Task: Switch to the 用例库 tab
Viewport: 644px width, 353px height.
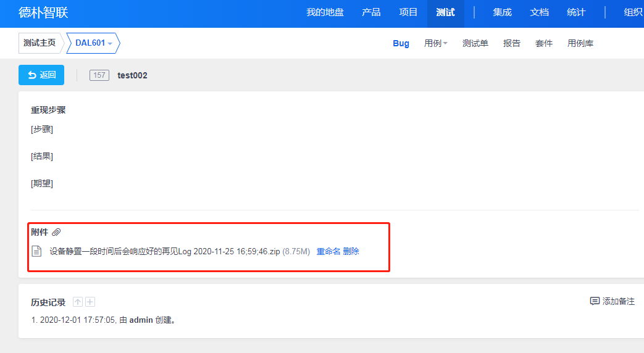Action: [x=580, y=43]
